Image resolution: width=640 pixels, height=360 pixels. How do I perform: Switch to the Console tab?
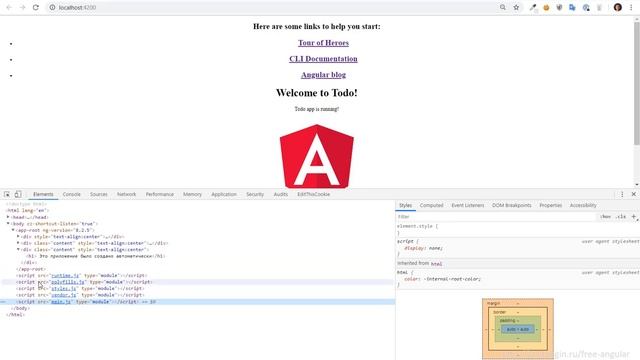pyautogui.click(x=71, y=194)
